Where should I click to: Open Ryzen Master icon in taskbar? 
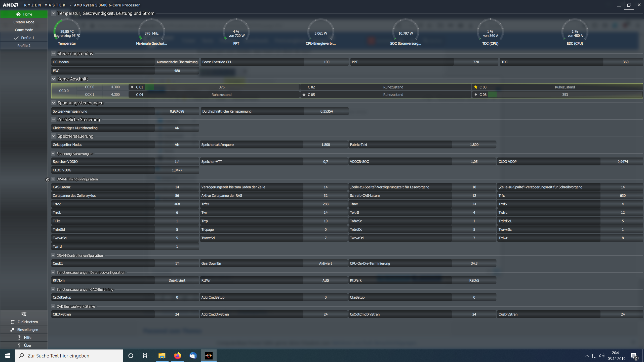pyautogui.click(x=209, y=355)
